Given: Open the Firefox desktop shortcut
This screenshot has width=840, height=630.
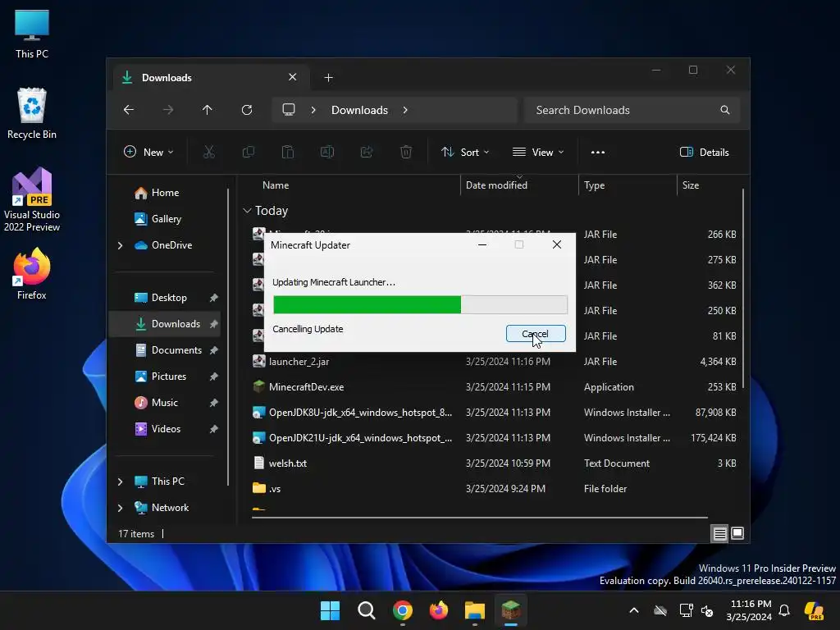Looking at the screenshot, I should click(32, 274).
